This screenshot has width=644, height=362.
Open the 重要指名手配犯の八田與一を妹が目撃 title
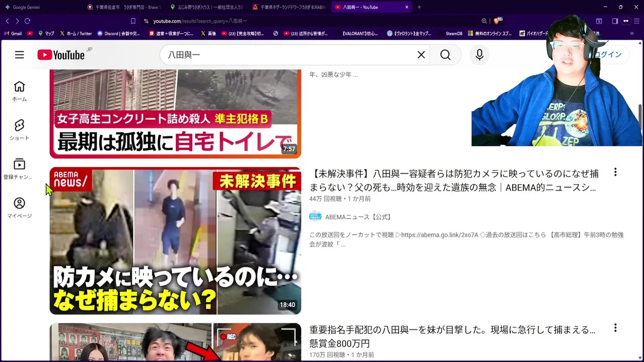452,336
